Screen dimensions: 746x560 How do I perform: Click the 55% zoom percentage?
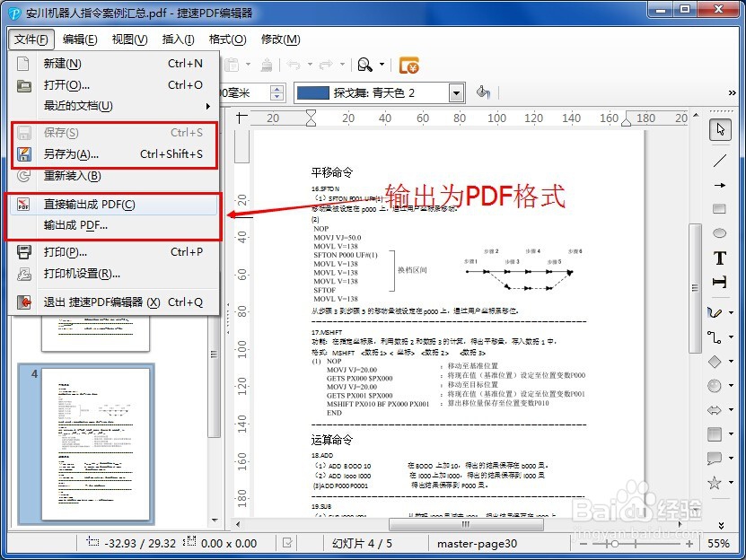pyautogui.click(x=718, y=543)
